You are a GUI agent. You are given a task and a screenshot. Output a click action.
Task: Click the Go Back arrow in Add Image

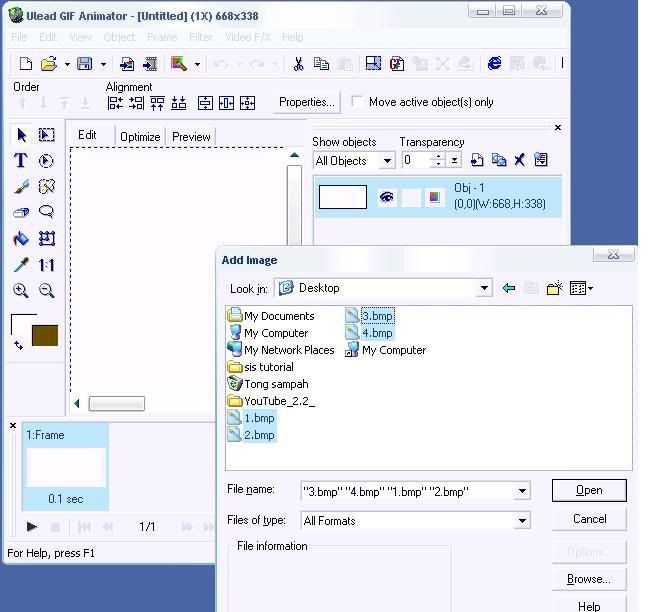point(509,288)
